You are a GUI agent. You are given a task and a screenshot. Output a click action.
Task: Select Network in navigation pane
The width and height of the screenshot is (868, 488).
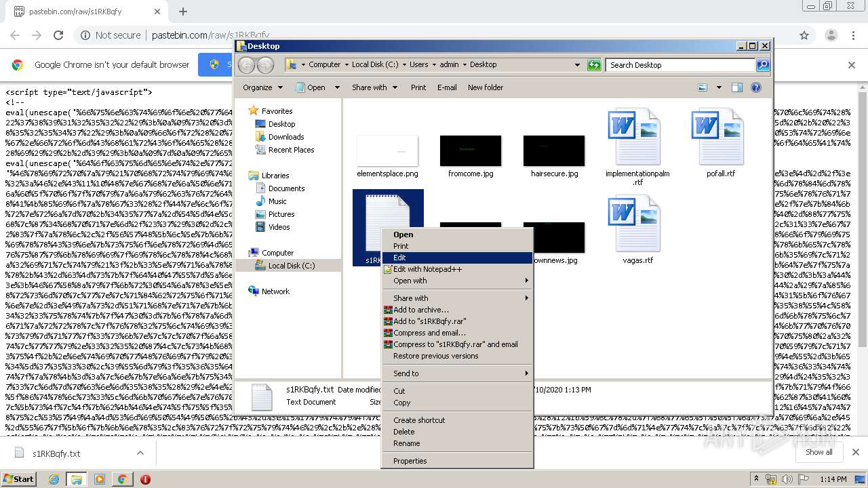tap(275, 291)
